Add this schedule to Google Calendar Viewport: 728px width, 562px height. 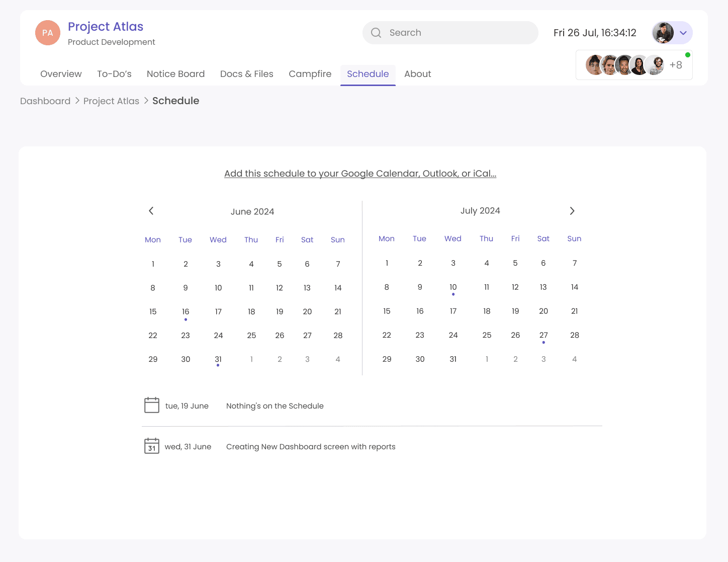(x=360, y=173)
